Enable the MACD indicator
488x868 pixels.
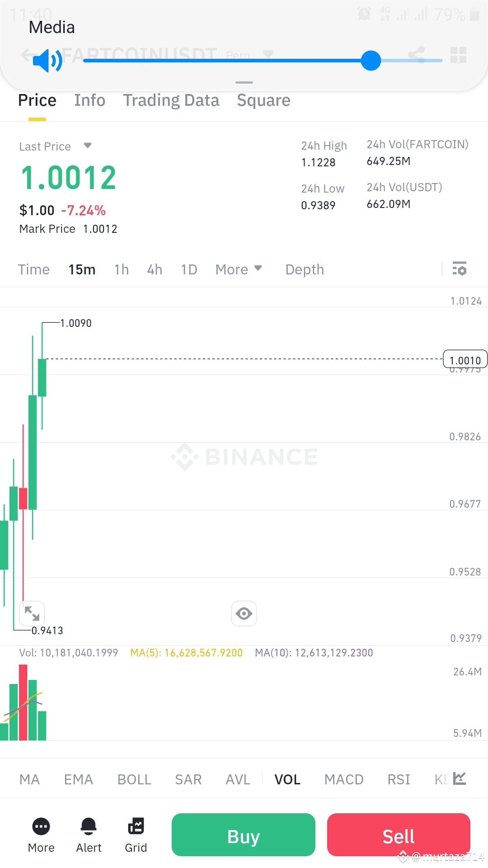[x=344, y=779]
